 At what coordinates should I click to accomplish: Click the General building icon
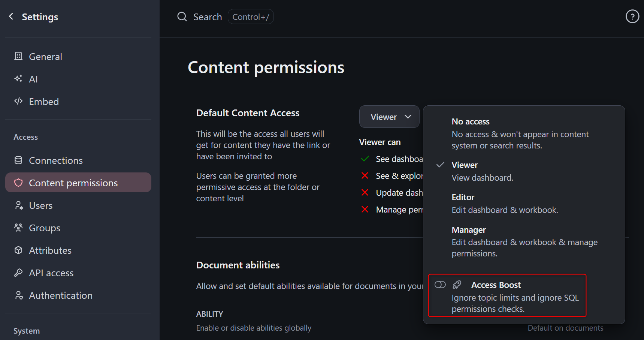[18, 56]
